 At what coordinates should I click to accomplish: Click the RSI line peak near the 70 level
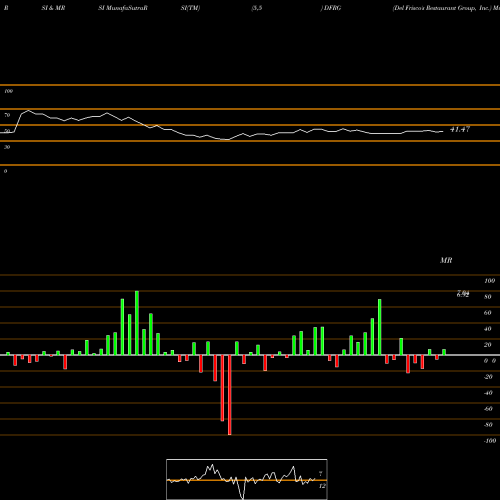(x=28, y=110)
